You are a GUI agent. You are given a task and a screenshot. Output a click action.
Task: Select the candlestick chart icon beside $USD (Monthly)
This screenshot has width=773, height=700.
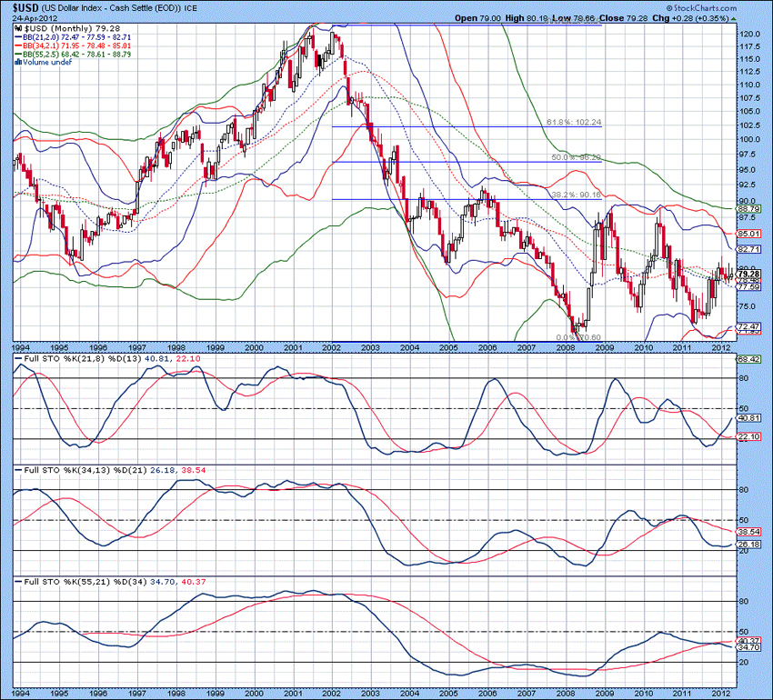(x=16, y=28)
